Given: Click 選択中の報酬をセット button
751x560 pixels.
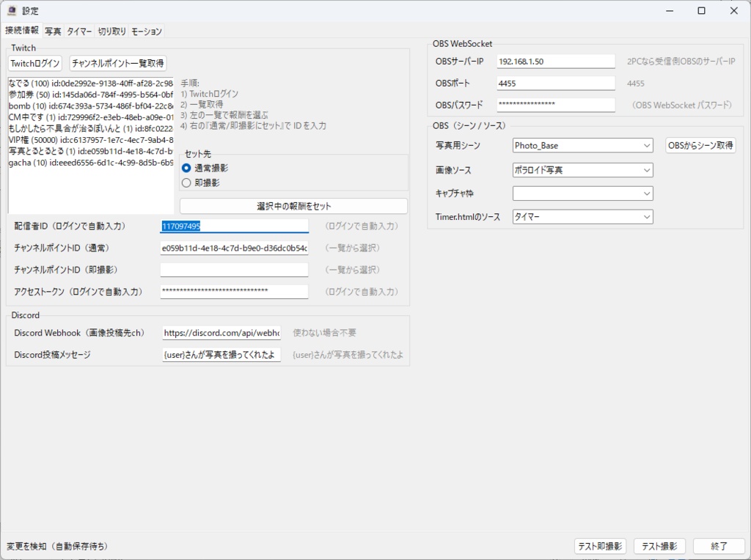Looking at the screenshot, I should [293, 206].
